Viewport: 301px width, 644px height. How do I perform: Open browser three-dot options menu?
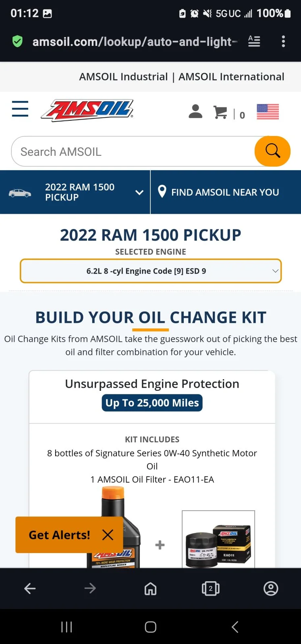[283, 41]
